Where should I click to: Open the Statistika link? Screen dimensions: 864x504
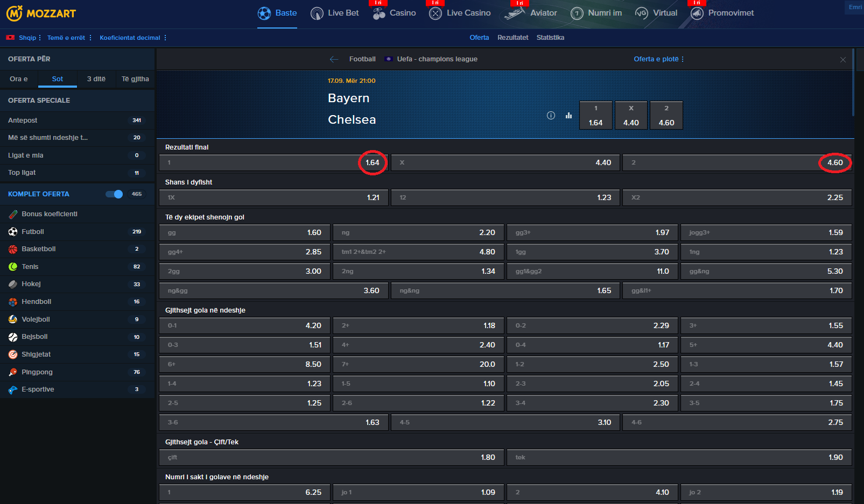pos(550,38)
